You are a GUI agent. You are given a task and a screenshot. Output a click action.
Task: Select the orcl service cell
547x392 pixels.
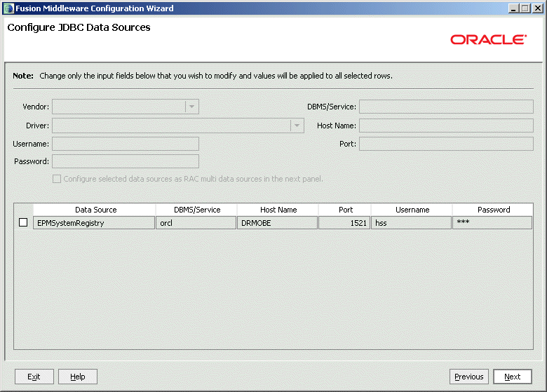196,223
